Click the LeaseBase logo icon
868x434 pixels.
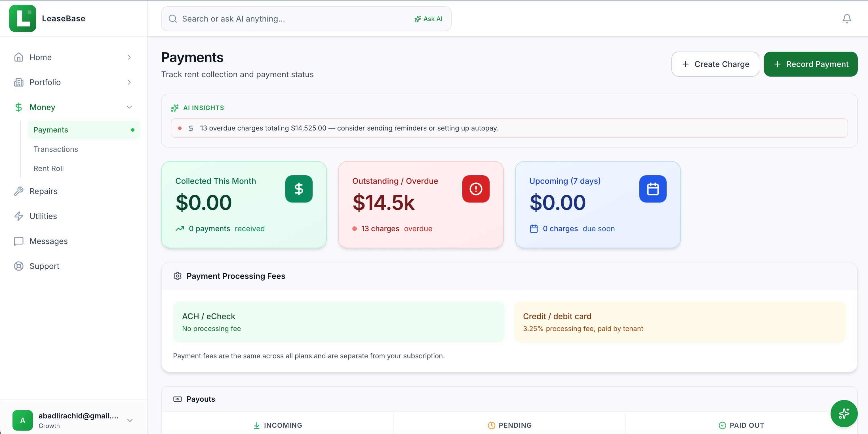[23, 18]
